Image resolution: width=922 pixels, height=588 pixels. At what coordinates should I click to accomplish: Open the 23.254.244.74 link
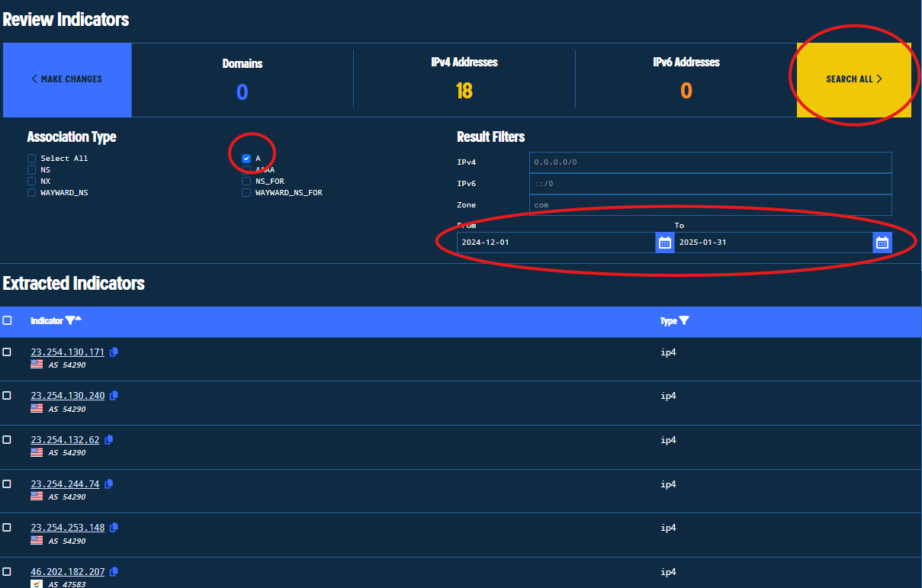point(65,484)
